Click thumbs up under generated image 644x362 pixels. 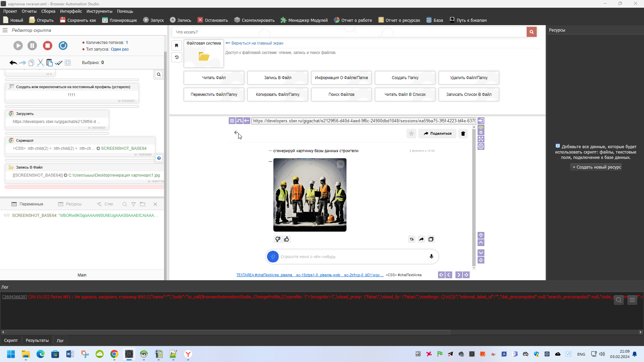point(286,239)
